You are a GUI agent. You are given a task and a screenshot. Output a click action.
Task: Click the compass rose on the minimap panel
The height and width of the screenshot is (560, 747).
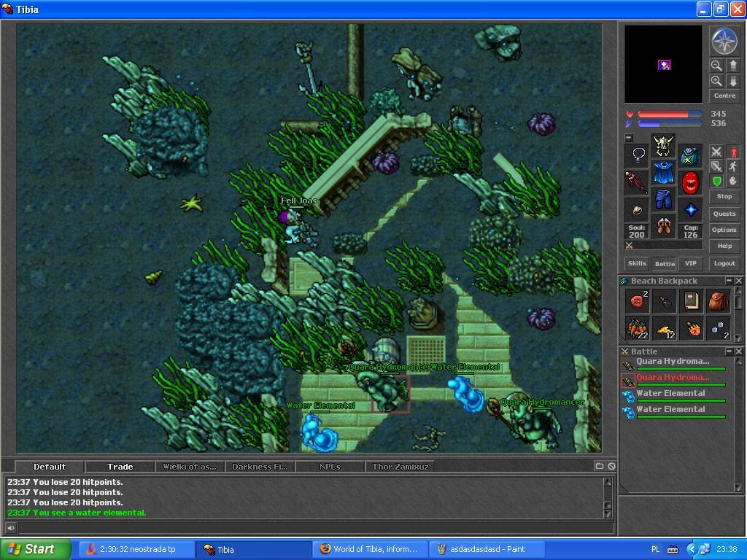click(724, 41)
